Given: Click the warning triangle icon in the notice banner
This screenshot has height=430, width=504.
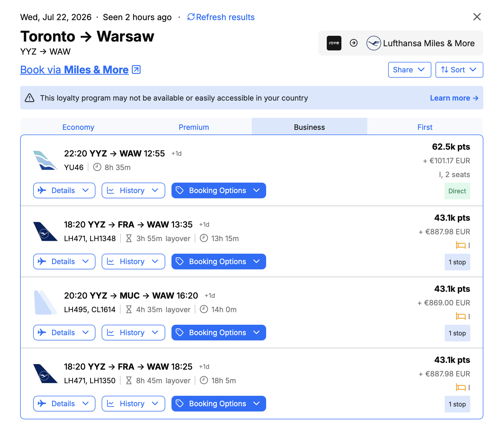Looking at the screenshot, I should pos(30,98).
